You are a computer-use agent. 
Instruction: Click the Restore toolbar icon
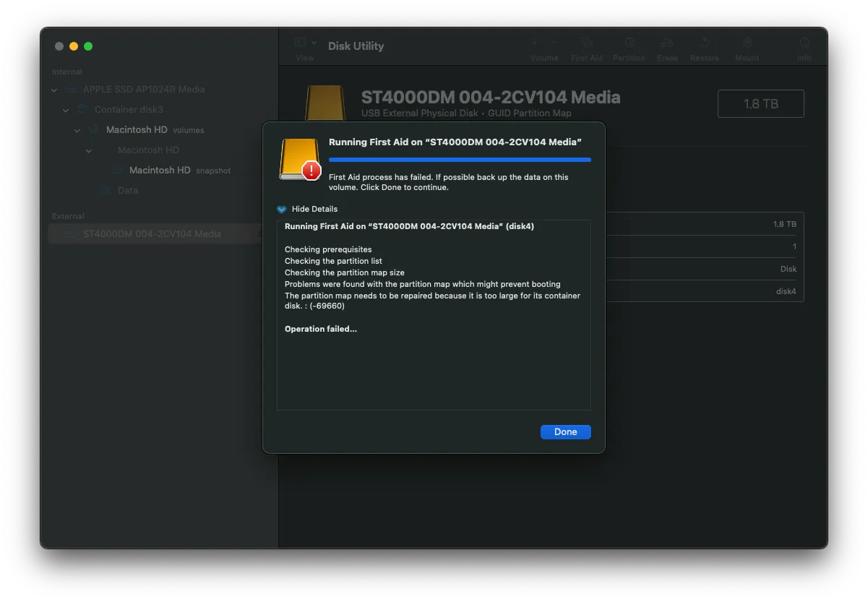(705, 43)
